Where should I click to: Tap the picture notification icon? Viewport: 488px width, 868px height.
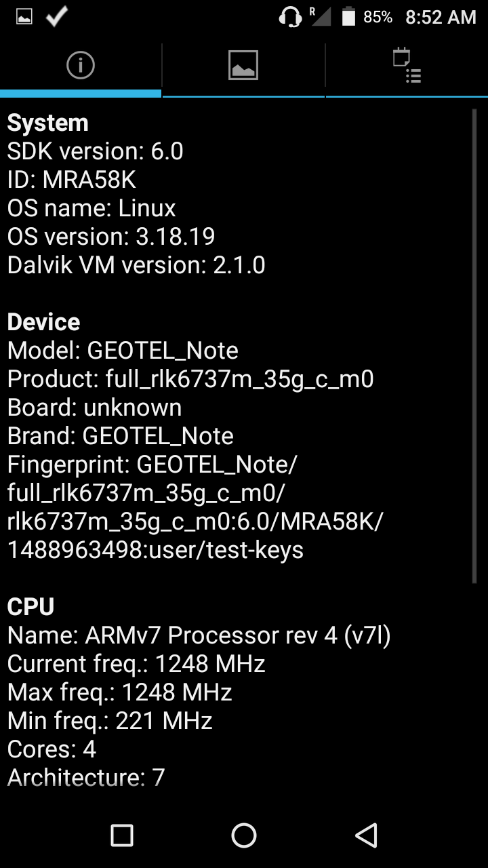click(24, 17)
